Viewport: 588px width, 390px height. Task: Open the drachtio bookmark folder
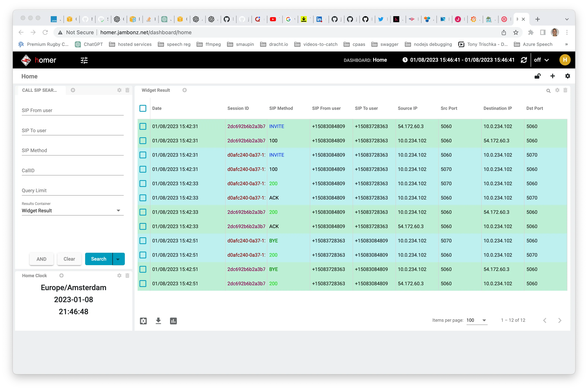click(x=274, y=44)
